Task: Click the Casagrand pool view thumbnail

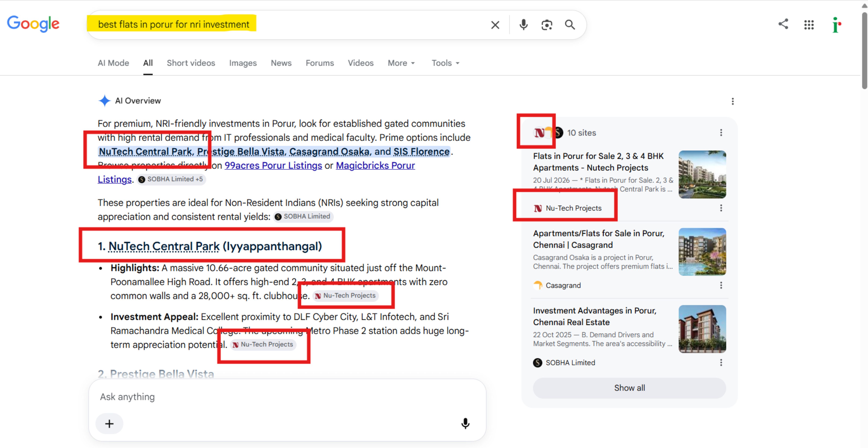Action: click(x=702, y=252)
